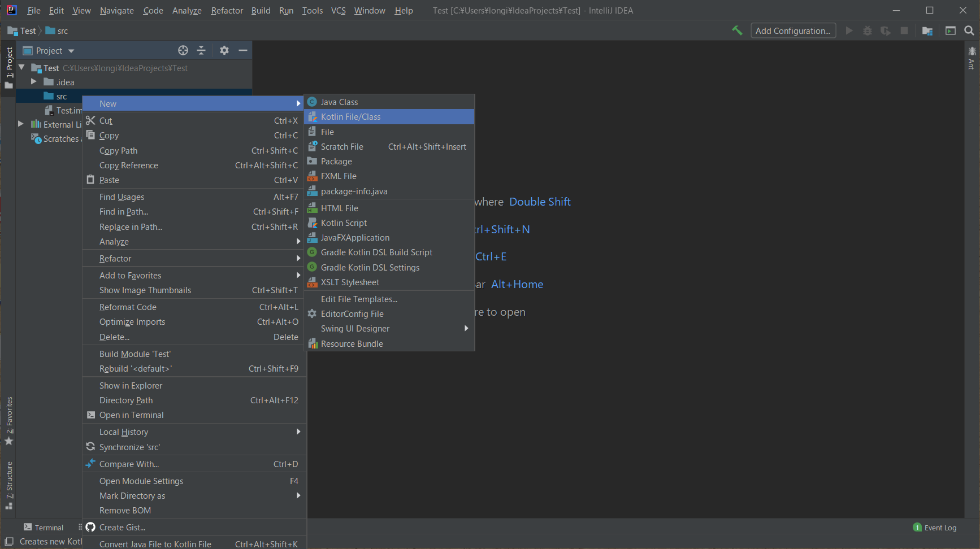Viewport: 980px width, 549px height.
Task: Expand External Libraries node
Action: [x=21, y=124]
